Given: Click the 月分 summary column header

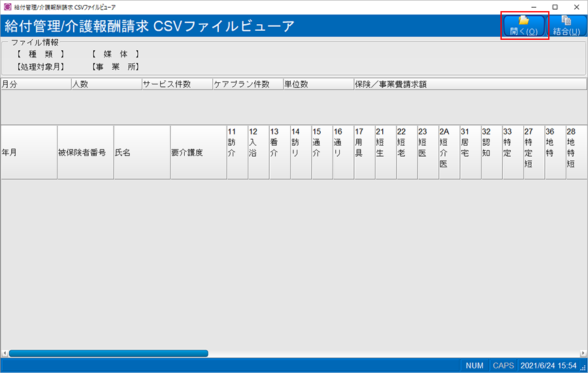Looking at the screenshot, I should point(36,84).
